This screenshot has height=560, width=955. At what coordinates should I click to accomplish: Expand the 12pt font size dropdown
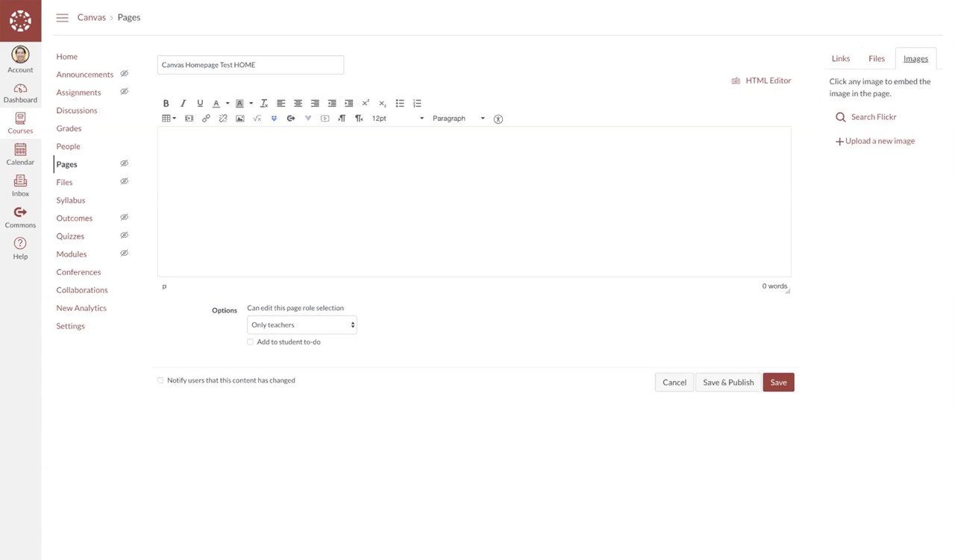398,119
